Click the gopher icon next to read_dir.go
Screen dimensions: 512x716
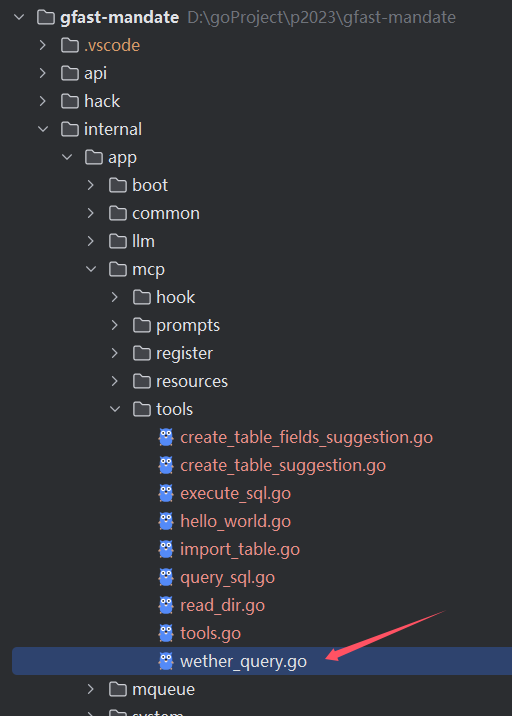pos(166,605)
